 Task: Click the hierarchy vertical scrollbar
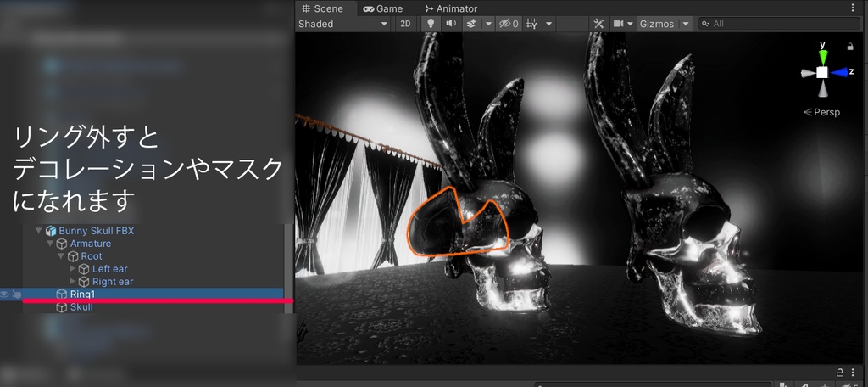coord(288,268)
